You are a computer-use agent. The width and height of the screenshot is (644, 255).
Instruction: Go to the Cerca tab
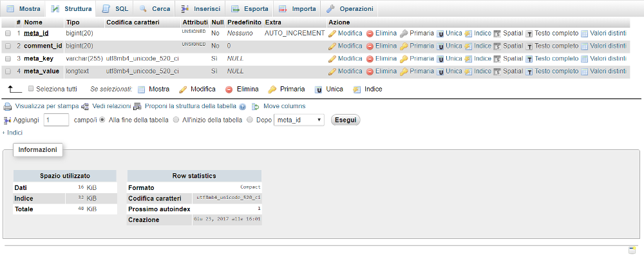155,8
